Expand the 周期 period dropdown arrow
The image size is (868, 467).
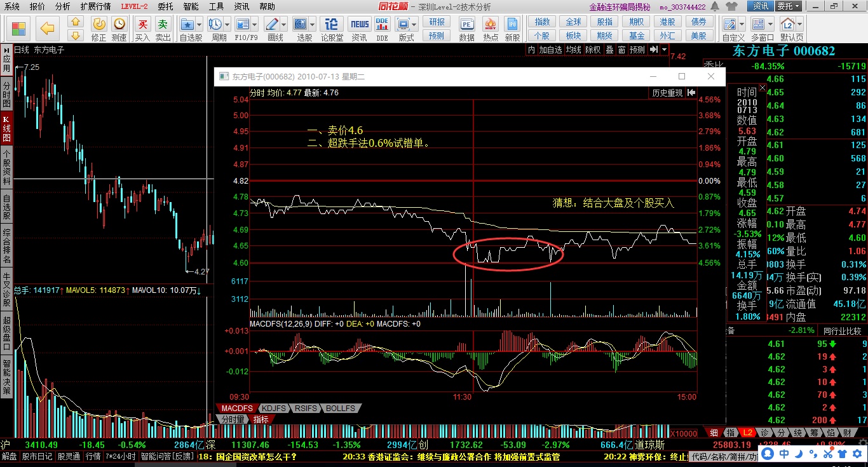(x=227, y=24)
